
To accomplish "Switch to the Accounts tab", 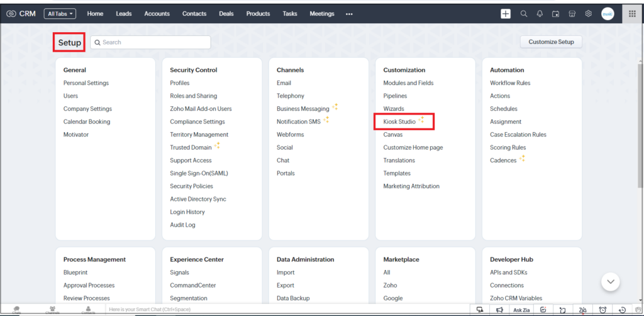I will [157, 14].
